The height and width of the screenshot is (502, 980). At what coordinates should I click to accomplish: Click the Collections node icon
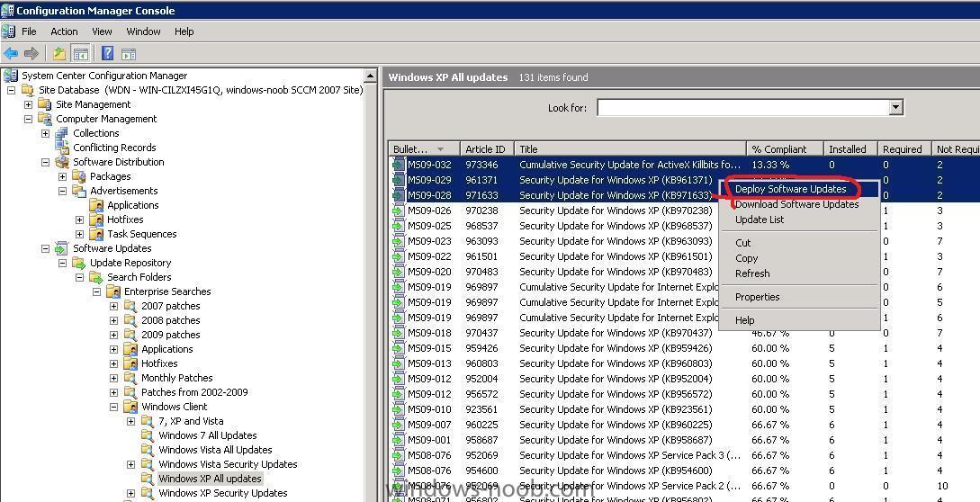61,133
